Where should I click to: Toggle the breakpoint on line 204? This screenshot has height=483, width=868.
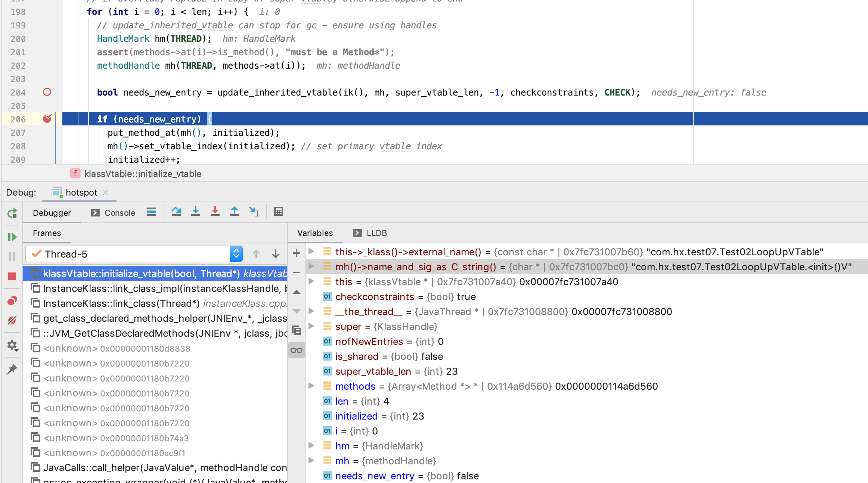tap(47, 92)
